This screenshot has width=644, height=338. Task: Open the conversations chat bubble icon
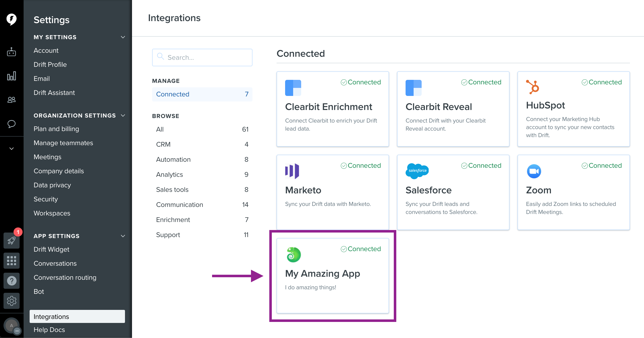[x=12, y=124]
